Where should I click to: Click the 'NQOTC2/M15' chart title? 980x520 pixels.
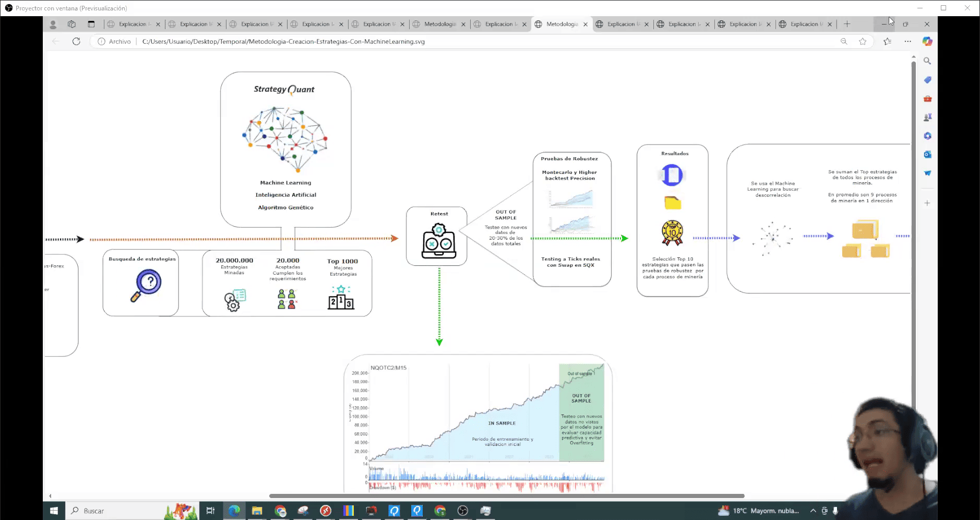pos(388,368)
